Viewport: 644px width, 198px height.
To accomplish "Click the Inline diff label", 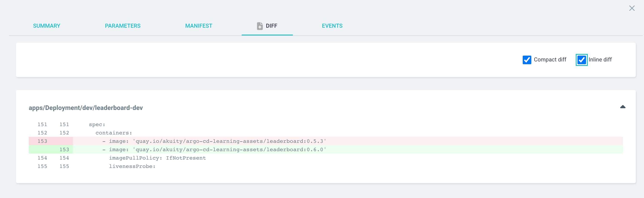I will (x=600, y=59).
